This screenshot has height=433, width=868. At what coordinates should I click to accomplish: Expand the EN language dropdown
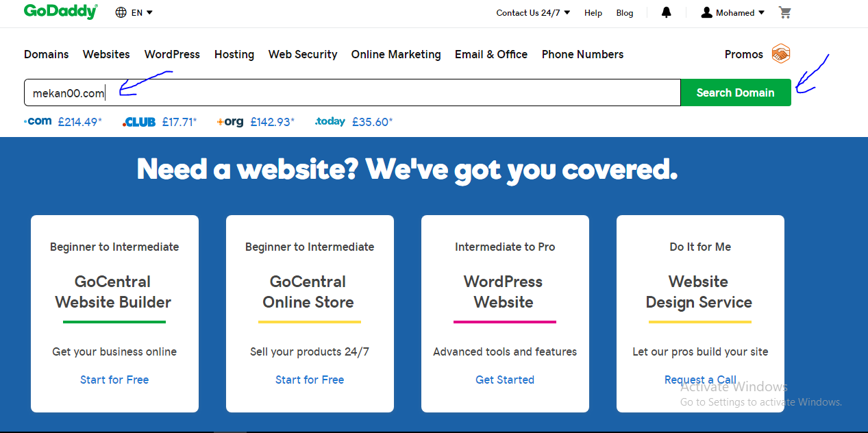(x=142, y=12)
